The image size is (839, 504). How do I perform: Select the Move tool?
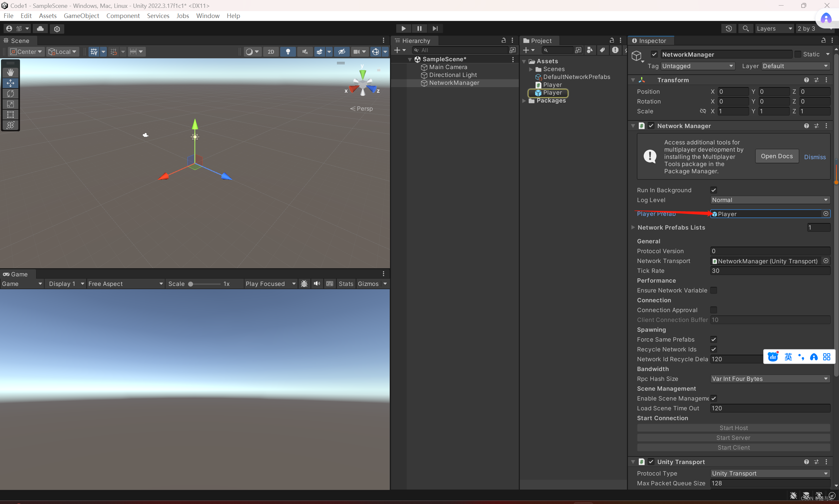tap(10, 83)
